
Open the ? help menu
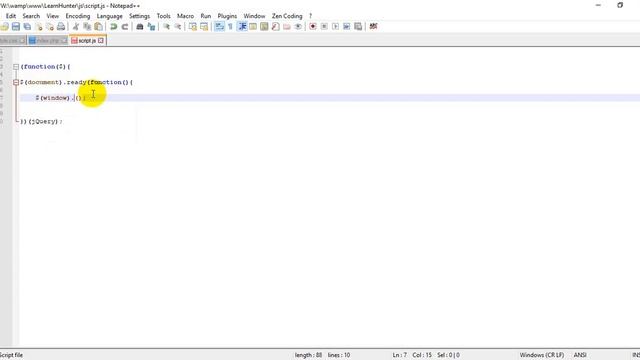coord(310,16)
